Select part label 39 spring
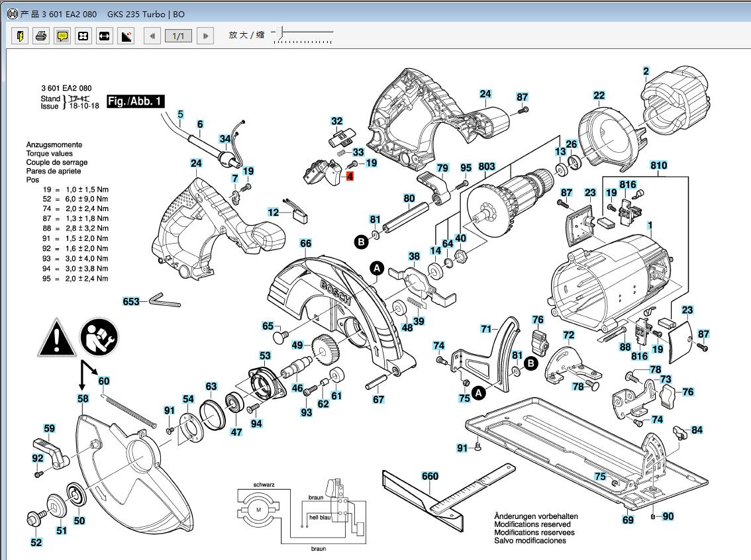 tap(419, 321)
